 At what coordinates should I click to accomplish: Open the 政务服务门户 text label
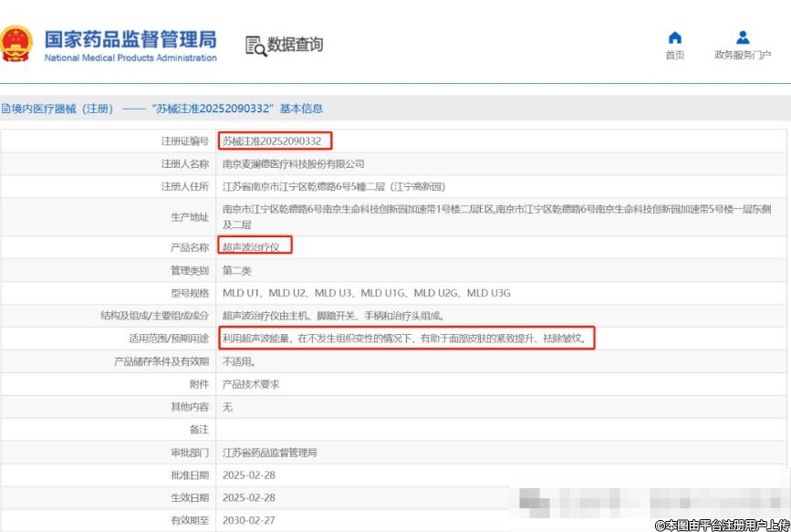[x=743, y=56]
